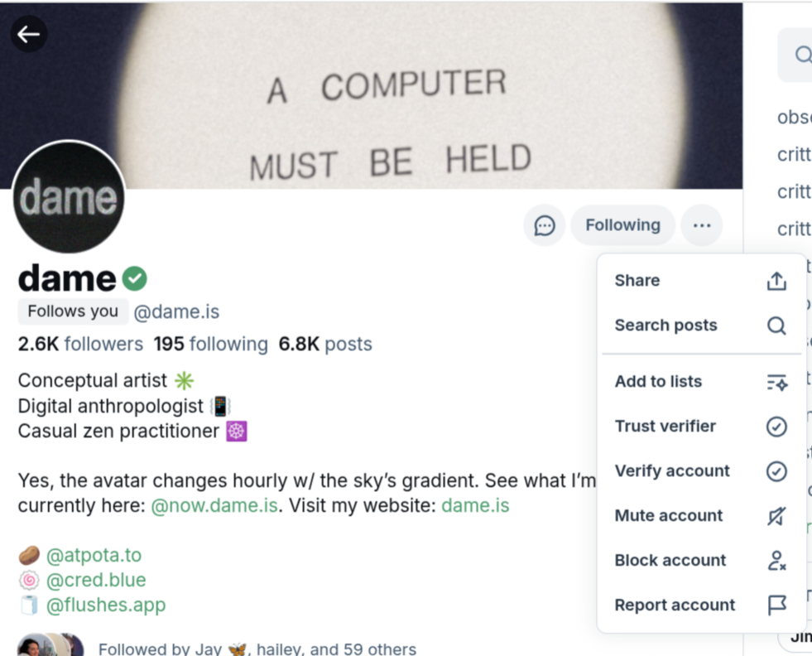Click the three-dot more options button
Screen dimensions: 812x656
point(702,225)
